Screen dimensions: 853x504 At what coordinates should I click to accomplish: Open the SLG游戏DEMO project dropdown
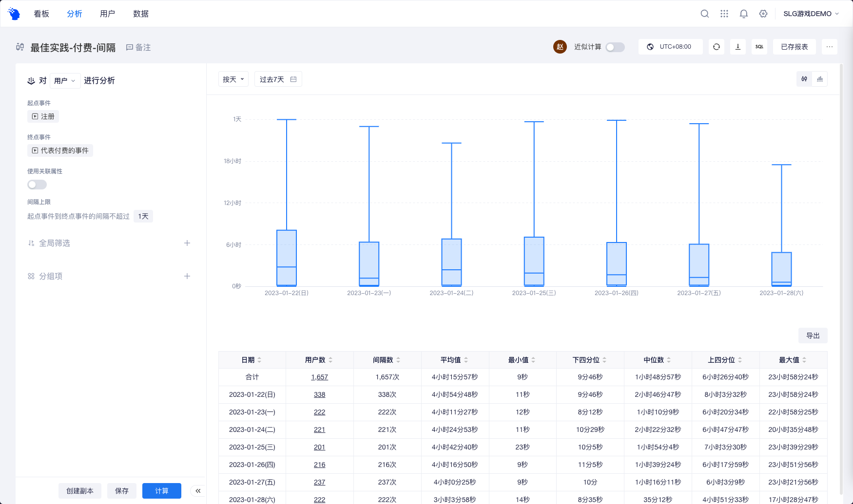[811, 14]
